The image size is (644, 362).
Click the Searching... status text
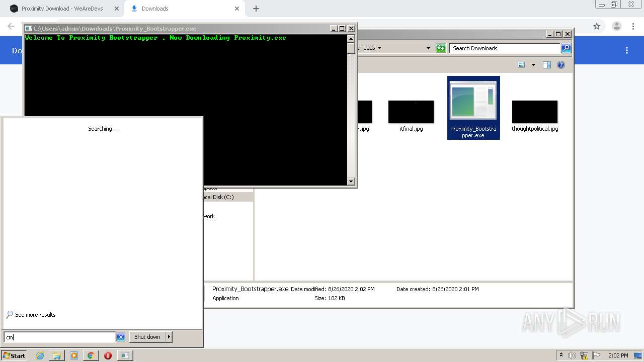coord(103,129)
